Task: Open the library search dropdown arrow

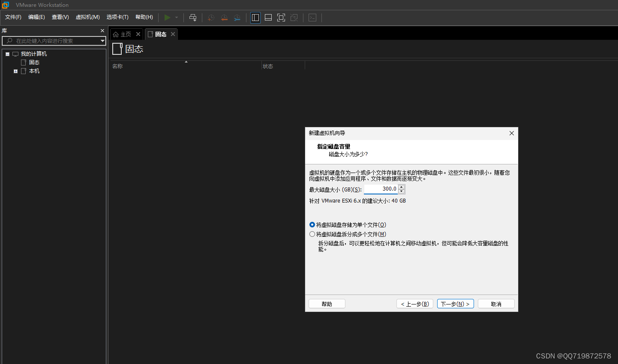Action: pyautogui.click(x=102, y=41)
